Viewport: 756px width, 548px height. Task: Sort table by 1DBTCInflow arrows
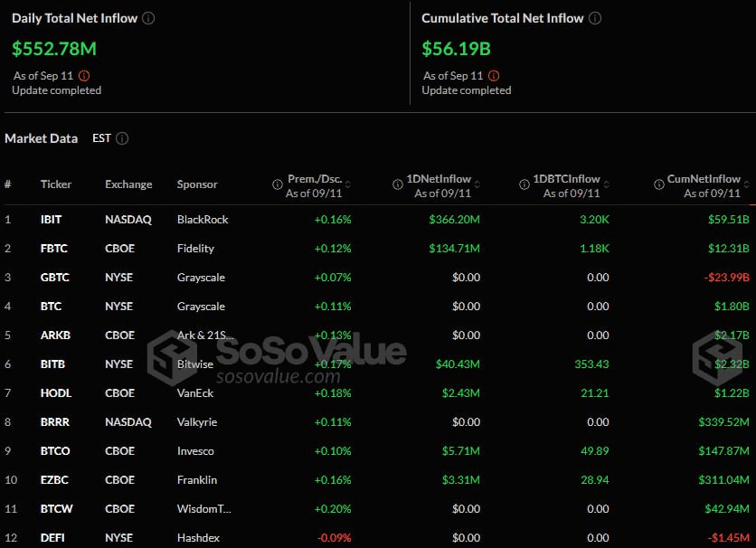coord(606,184)
